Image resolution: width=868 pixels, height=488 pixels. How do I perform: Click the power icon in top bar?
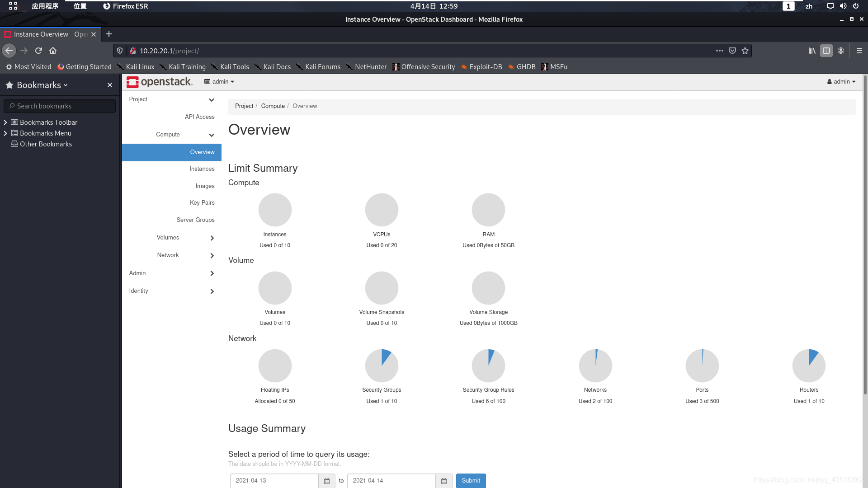pyautogui.click(x=856, y=6)
